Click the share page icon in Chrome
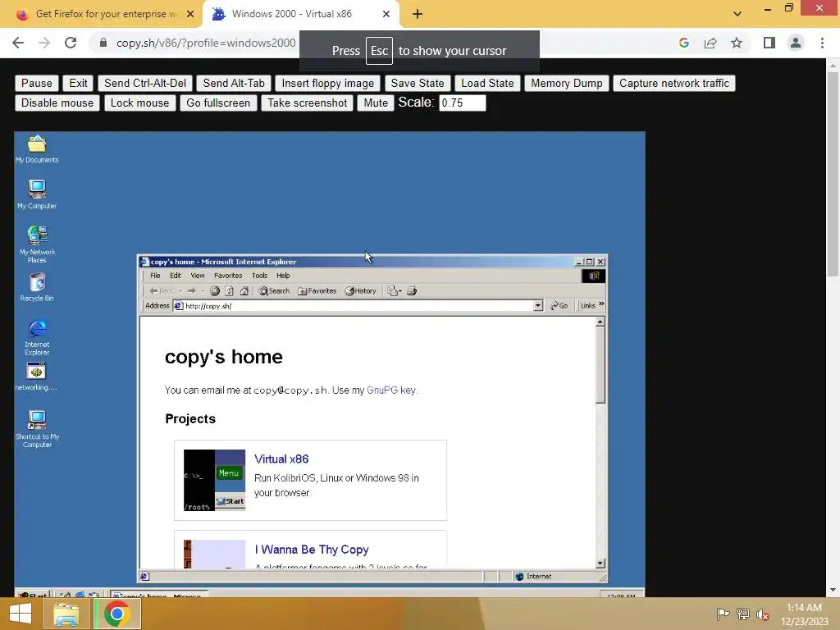The height and width of the screenshot is (630, 840). click(710, 43)
